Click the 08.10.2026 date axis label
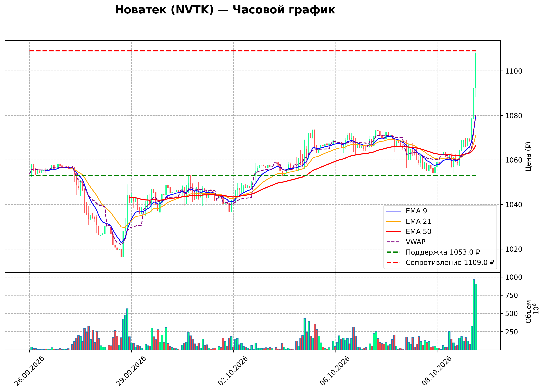Viewport: 545px width, 392px height. pyautogui.click(x=437, y=371)
